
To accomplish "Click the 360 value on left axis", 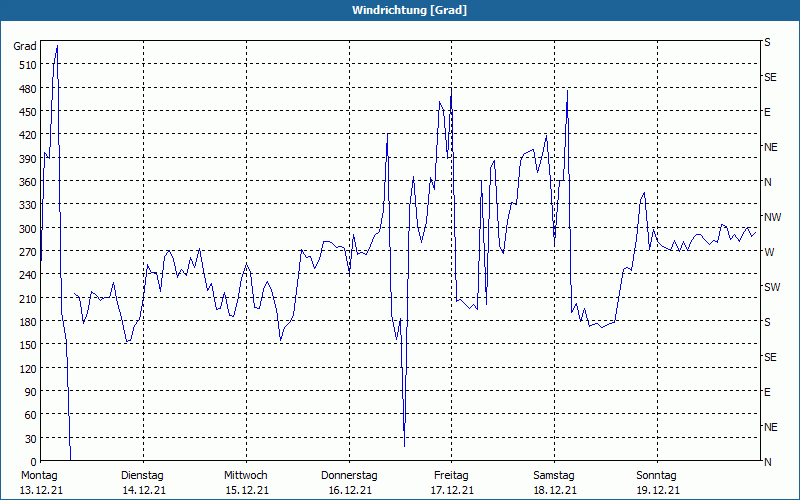I will pyautogui.click(x=28, y=182).
